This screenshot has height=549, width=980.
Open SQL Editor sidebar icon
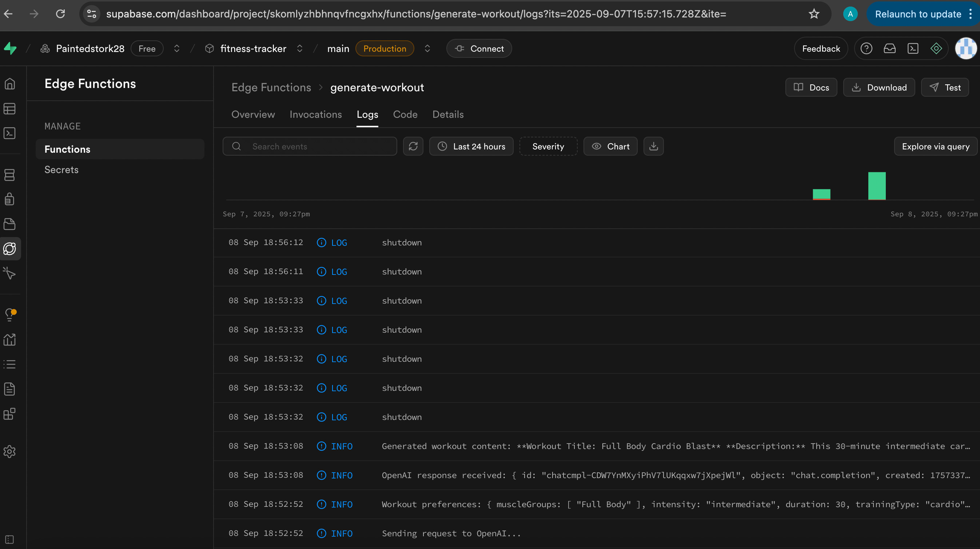[9, 133]
